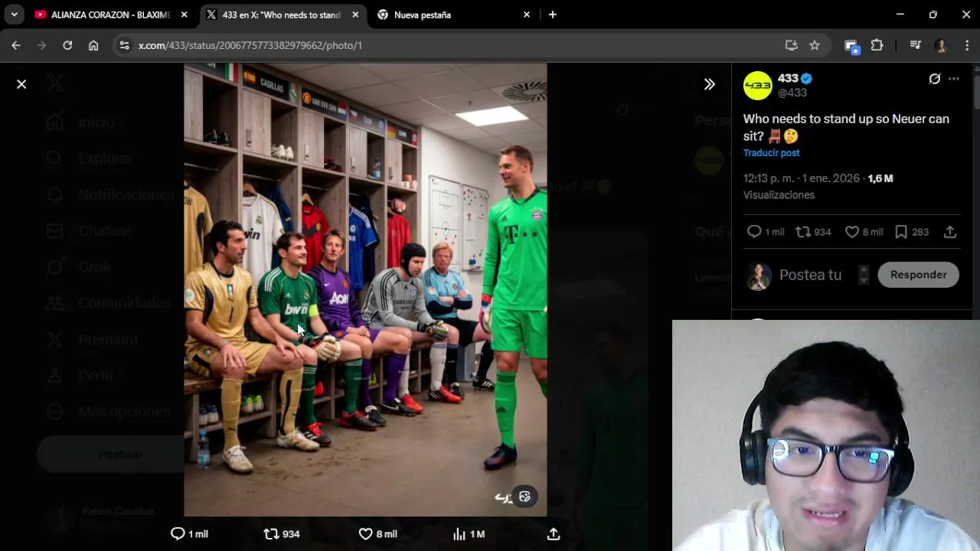The height and width of the screenshot is (551, 980).
Task: Open the three-dot more menu on the post
Action: click(953, 79)
